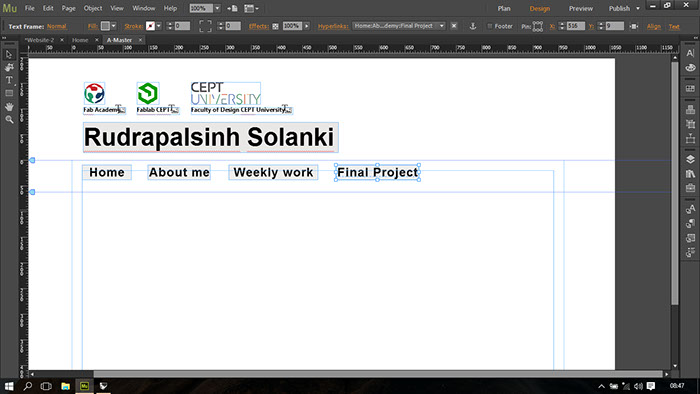Open the Align panel icon

(690, 124)
